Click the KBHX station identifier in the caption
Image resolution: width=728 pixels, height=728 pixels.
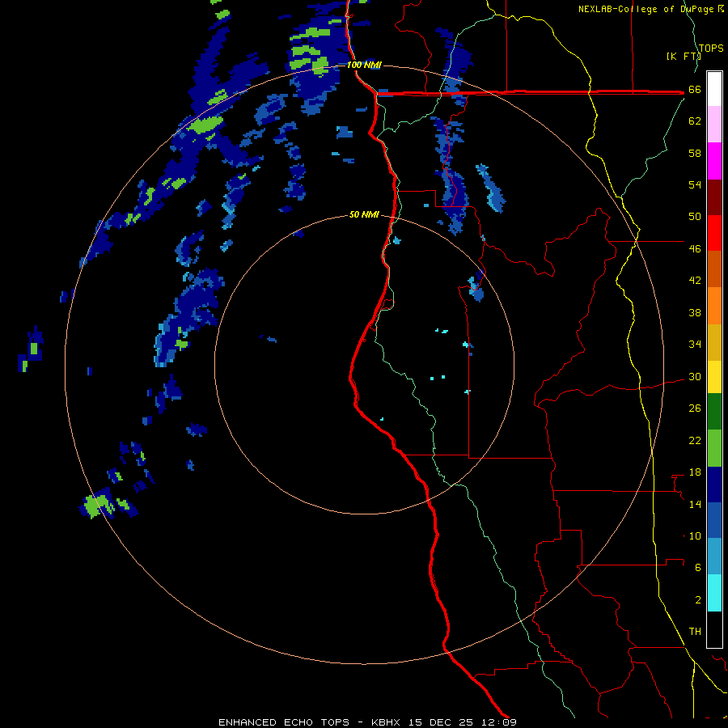coord(387,722)
